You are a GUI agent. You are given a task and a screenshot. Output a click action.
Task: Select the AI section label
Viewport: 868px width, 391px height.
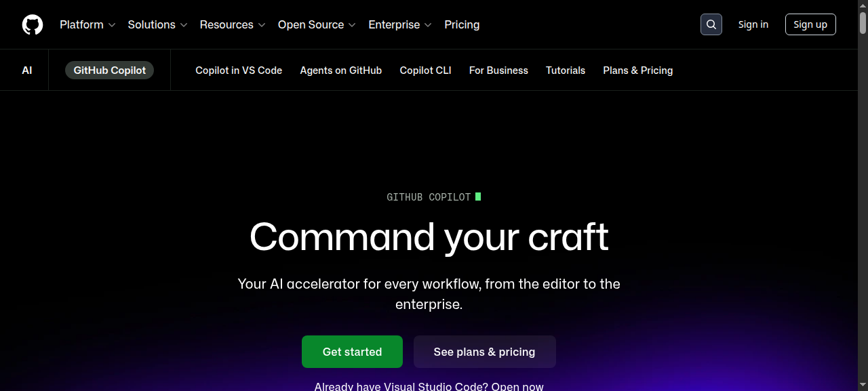[x=27, y=70]
